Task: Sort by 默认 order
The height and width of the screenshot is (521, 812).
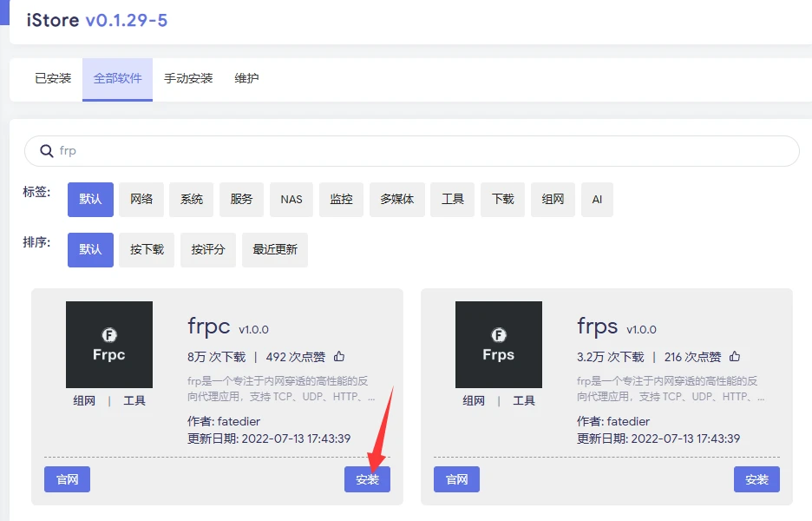Action: (90, 250)
